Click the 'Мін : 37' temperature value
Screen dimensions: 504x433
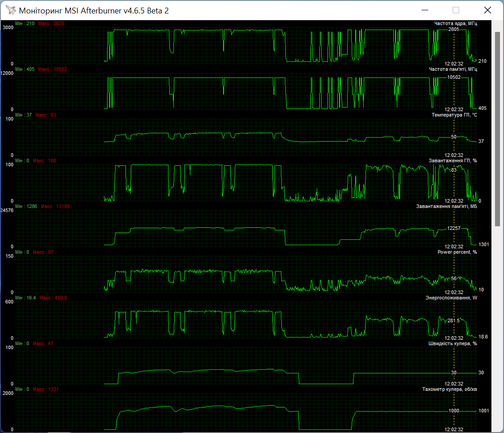(23, 115)
